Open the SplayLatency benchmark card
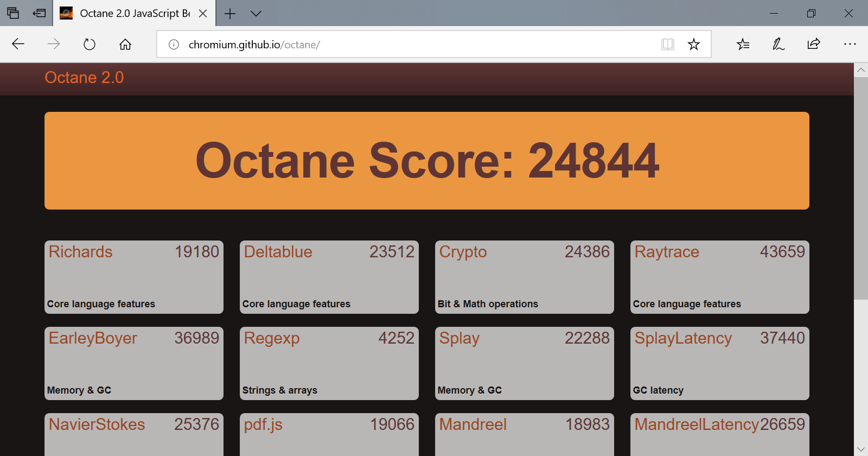Viewport: 868px width, 456px height. [x=720, y=363]
